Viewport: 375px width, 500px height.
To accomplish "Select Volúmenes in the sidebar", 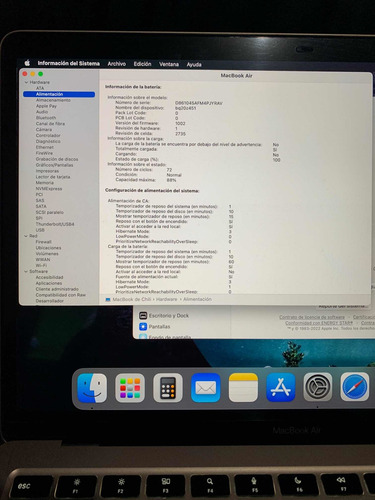I will (x=47, y=254).
